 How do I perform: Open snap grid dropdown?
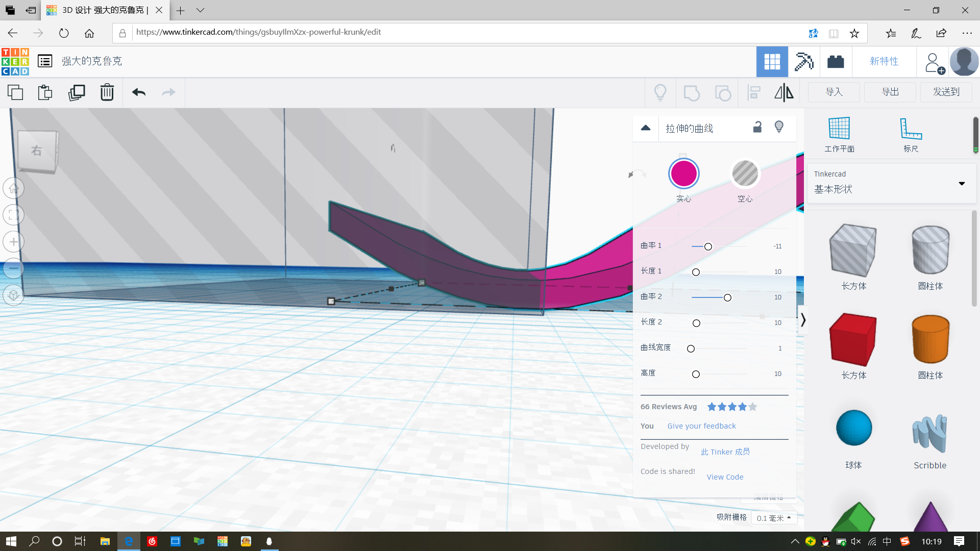pyautogui.click(x=774, y=518)
